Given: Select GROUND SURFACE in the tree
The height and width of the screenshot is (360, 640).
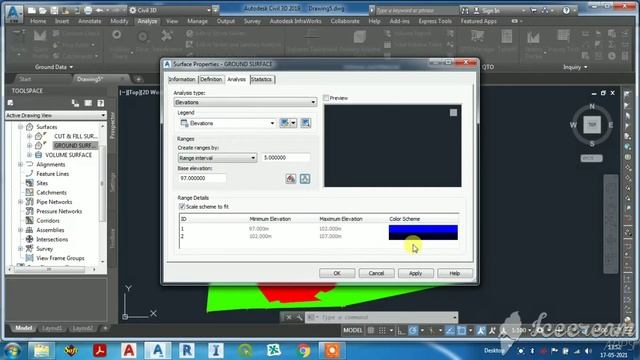Looking at the screenshot, I should [75, 146].
